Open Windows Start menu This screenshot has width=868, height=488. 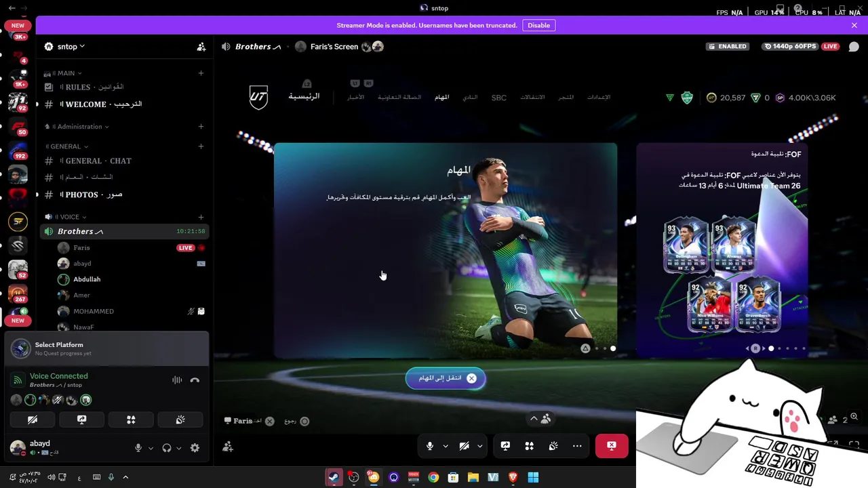[x=533, y=477]
